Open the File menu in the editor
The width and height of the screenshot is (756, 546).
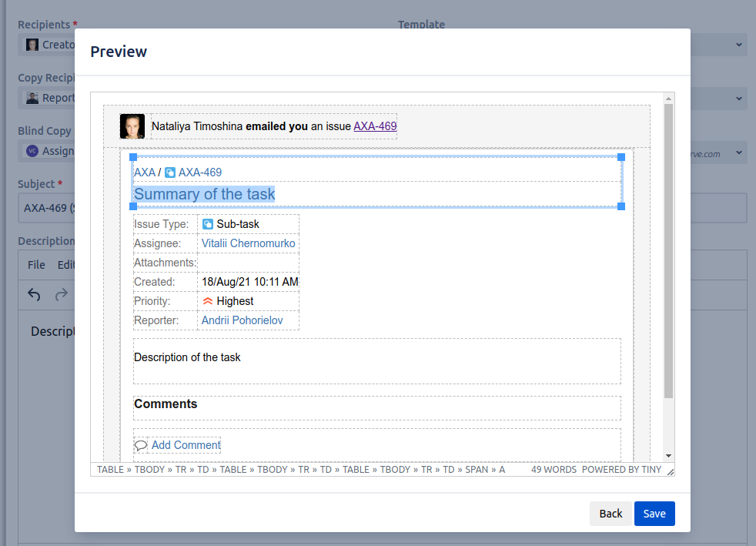[x=36, y=265]
